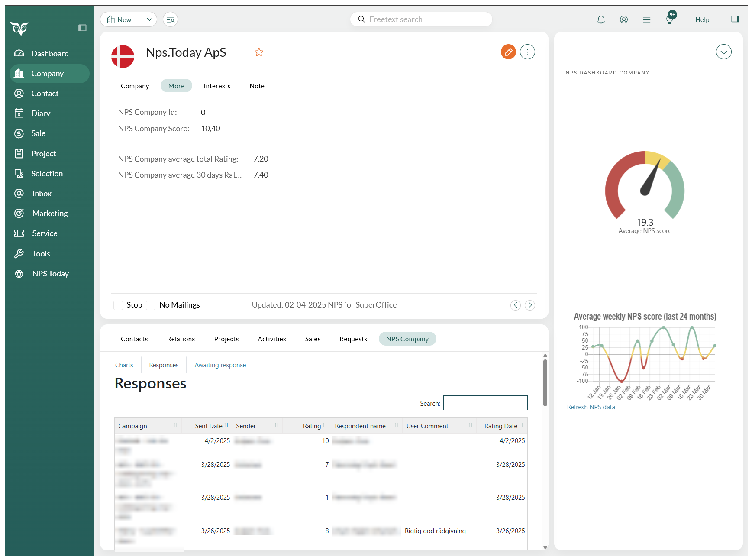Click the notifications bell icon
Screen dimensions: 752x560
(601, 19)
